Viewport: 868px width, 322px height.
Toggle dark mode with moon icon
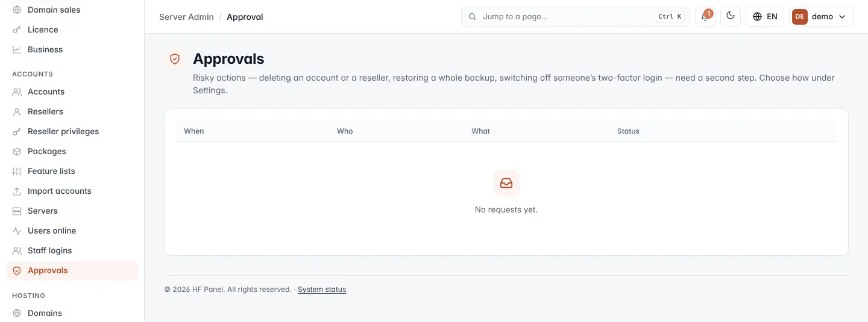(x=731, y=16)
